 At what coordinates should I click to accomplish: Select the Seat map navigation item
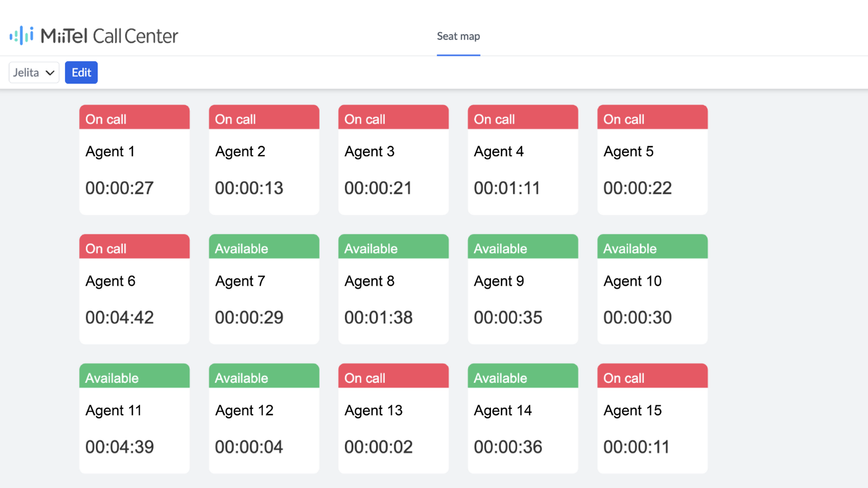[458, 36]
